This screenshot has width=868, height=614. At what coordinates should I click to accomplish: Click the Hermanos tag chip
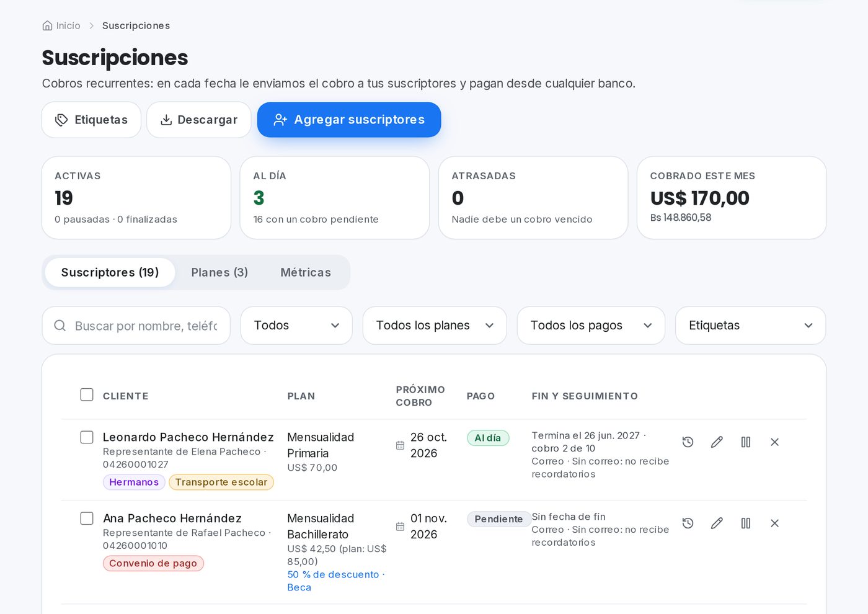tap(134, 483)
